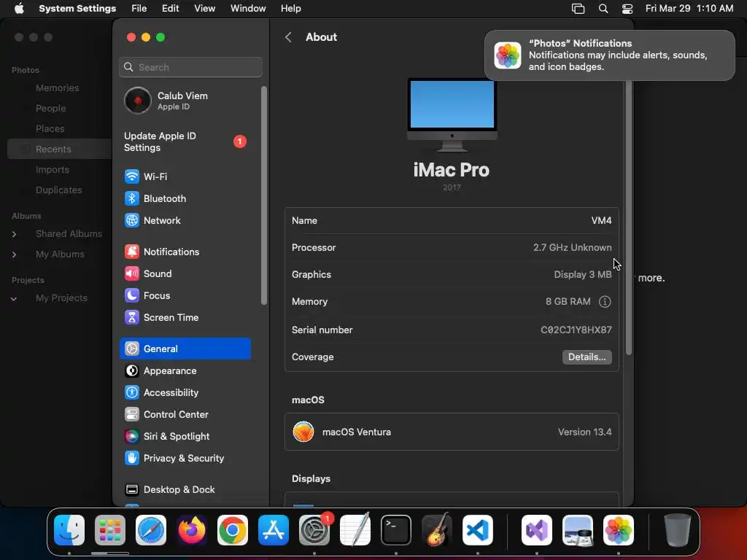Open Network settings in sidebar
The height and width of the screenshot is (560, 747).
pyautogui.click(x=185, y=220)
